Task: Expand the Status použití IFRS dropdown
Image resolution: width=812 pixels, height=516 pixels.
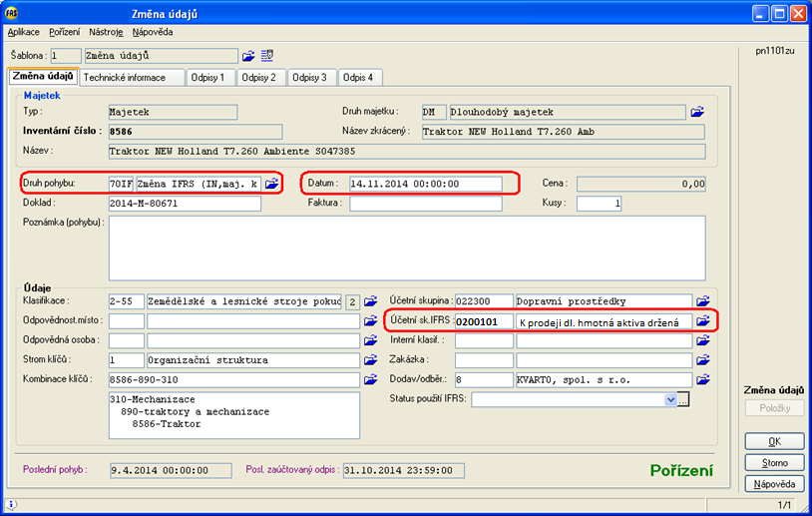Action: tap(669, 399)
